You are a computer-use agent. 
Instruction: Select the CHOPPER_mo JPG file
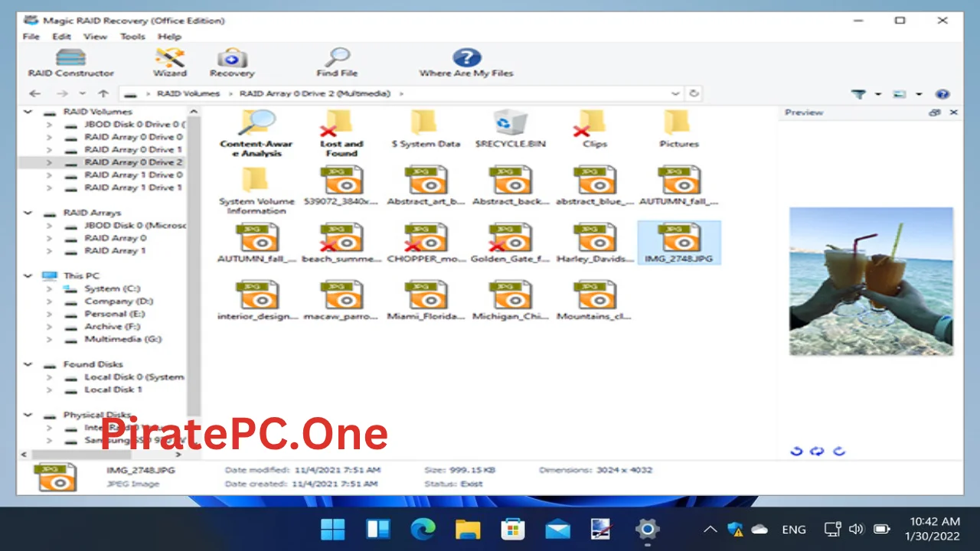tap(426, 243)
